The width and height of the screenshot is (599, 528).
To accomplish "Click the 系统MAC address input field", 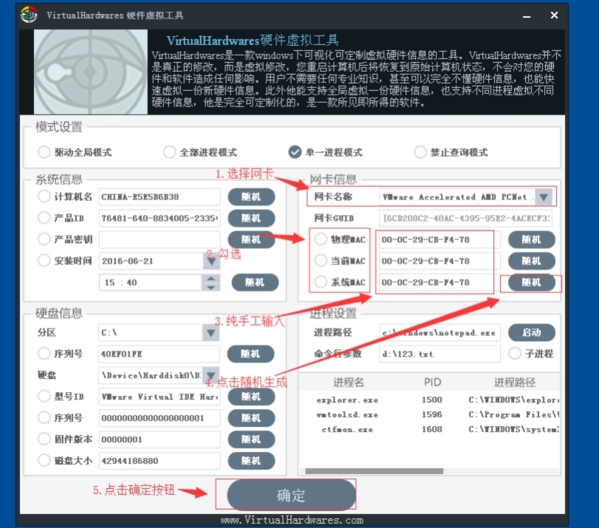I will point(440,282).
